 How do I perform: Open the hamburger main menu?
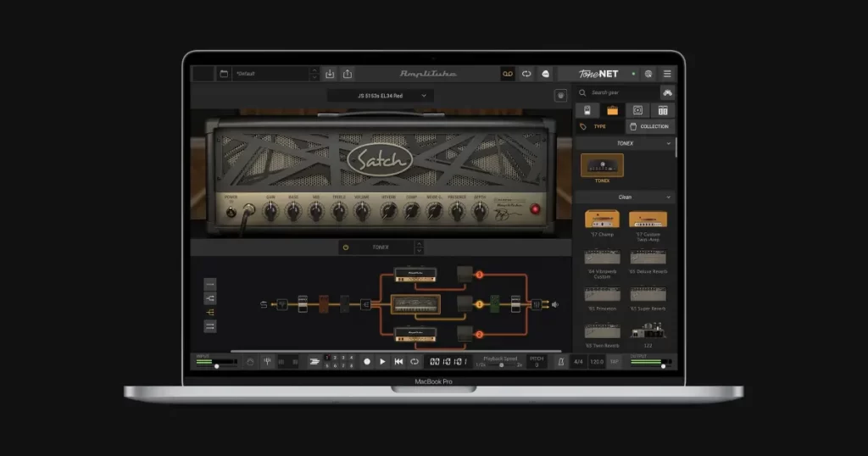coord(667,74)
